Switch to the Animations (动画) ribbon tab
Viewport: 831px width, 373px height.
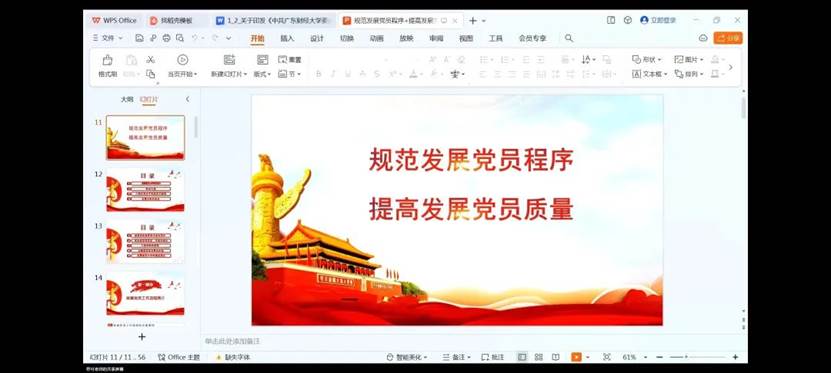[x=376, y=38]
